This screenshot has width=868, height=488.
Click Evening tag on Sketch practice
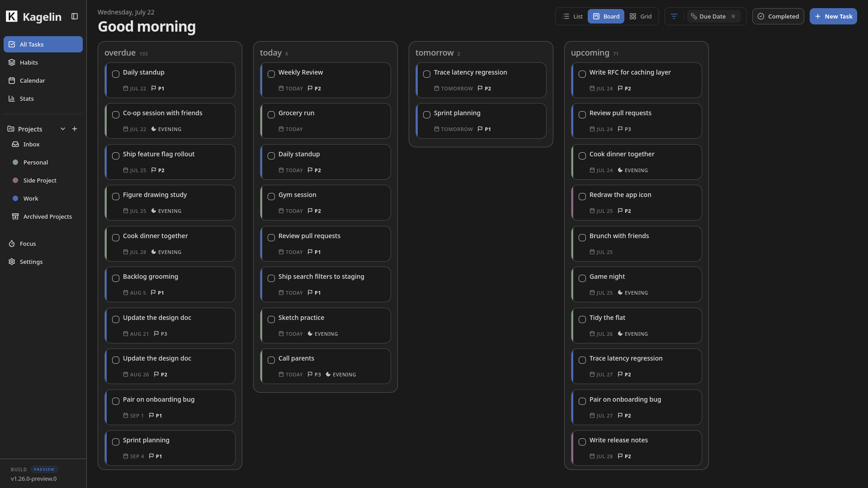(323, 334)
